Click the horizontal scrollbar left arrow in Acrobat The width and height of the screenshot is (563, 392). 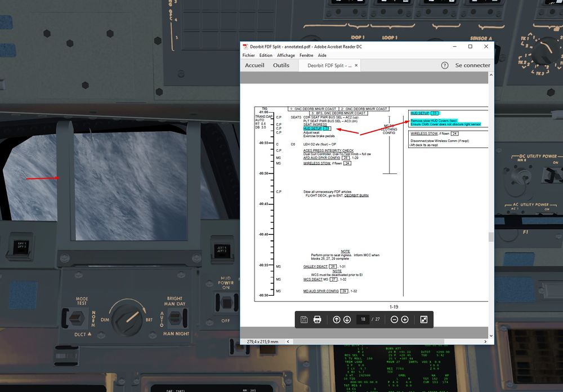[x=288, y=342]
